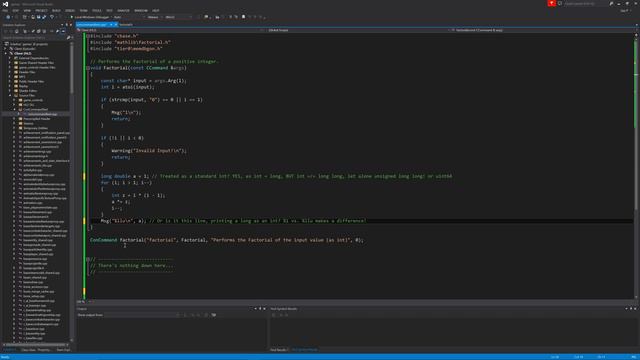640x360 pixels.
Task: Click the notifications flag icon
Action: pos(551,3)
